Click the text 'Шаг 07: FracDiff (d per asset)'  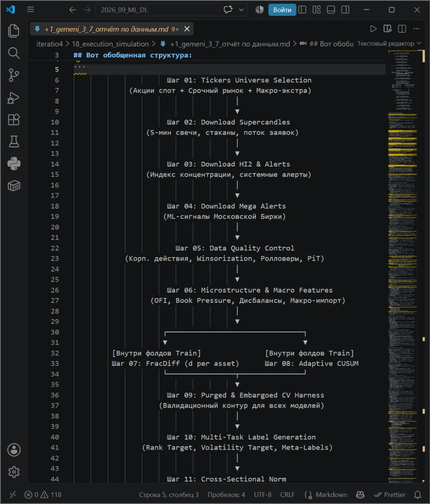click(x=175, y=363)
